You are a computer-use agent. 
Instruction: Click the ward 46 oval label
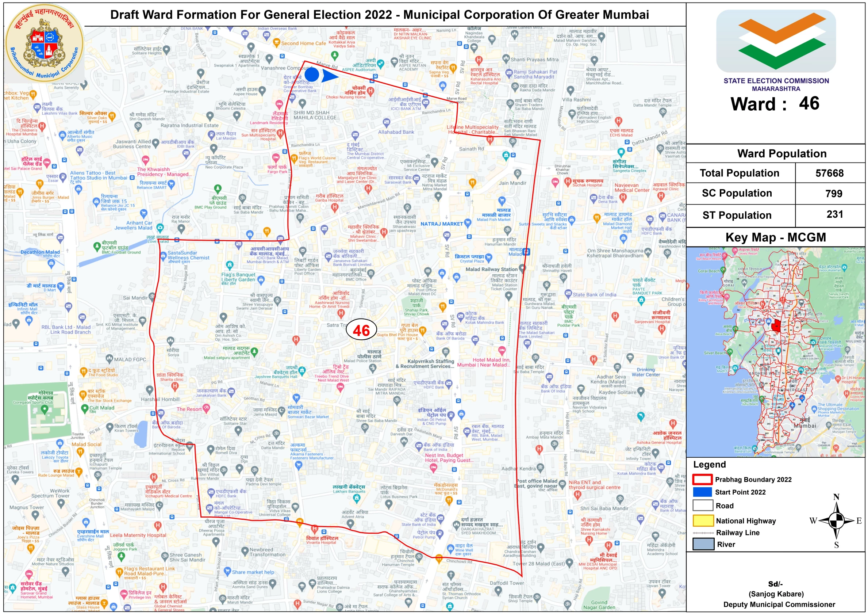pos(361,330)
